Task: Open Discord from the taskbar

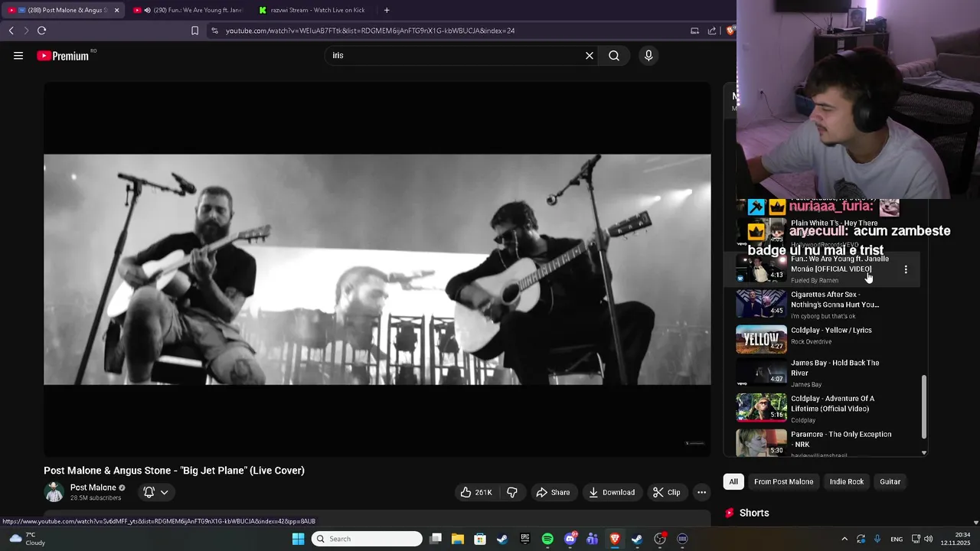Action: point(570,539)
